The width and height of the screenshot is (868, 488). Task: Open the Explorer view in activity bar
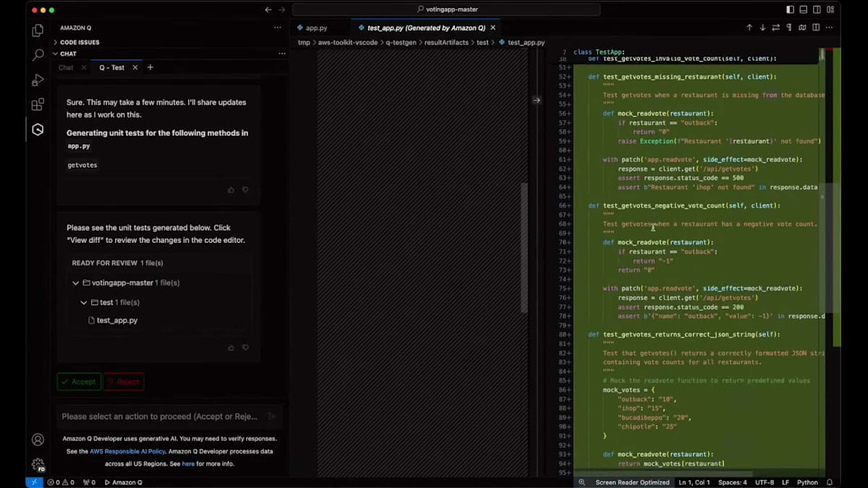38,30
